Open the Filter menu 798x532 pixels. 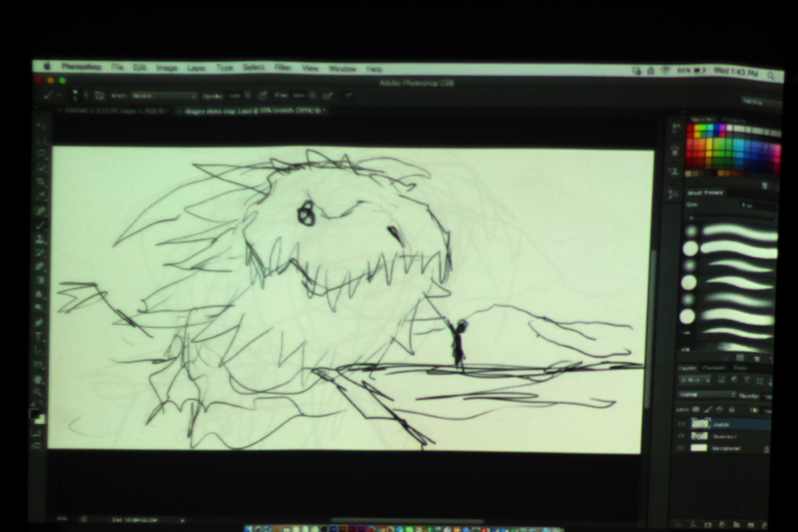(282, 67)
